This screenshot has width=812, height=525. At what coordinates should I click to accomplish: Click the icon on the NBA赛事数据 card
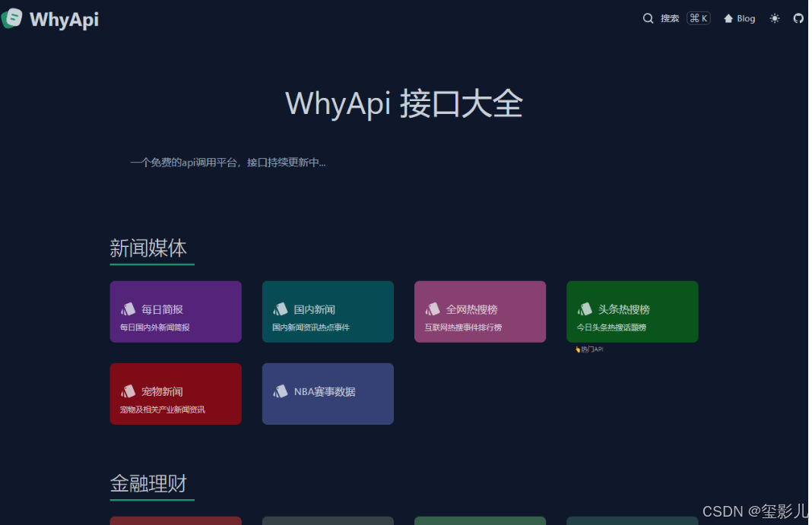tap(280, 391)
